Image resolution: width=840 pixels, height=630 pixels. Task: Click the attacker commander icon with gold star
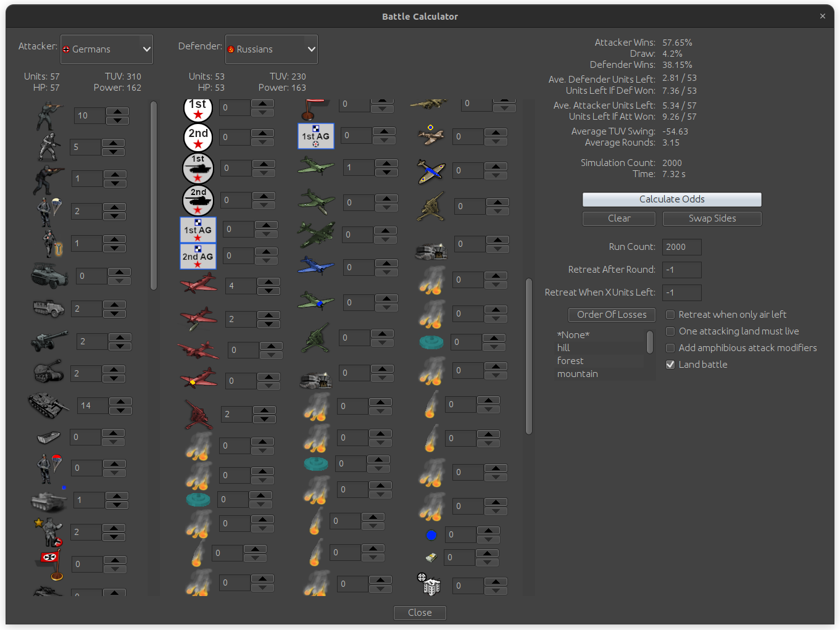49,532
